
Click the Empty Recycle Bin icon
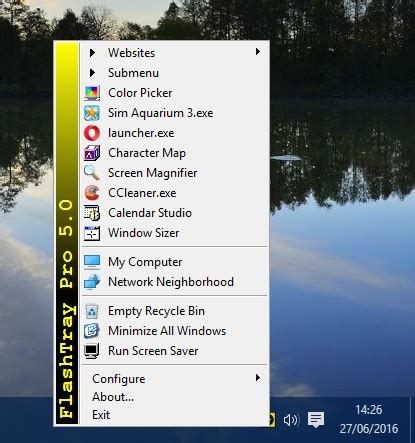pos(92,311)
